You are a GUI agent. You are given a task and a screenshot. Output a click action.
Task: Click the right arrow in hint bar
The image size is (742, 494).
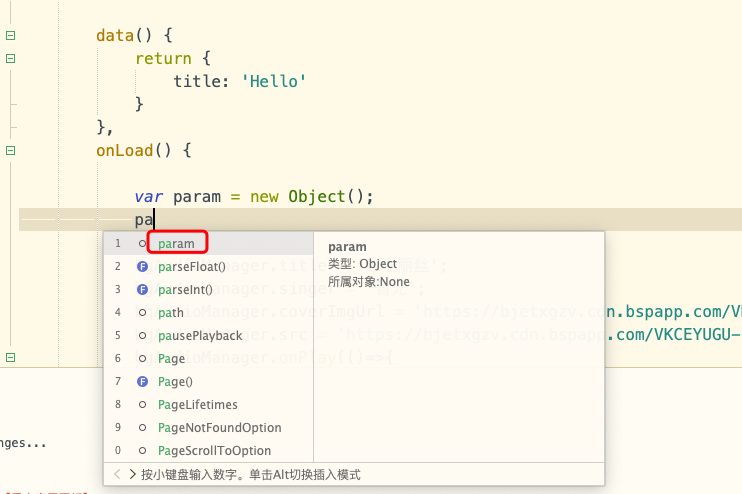(x=132, y=475)
